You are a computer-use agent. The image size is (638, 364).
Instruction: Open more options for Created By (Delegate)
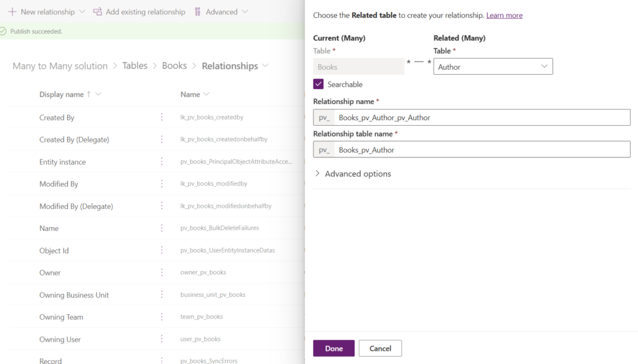point(161,139)
